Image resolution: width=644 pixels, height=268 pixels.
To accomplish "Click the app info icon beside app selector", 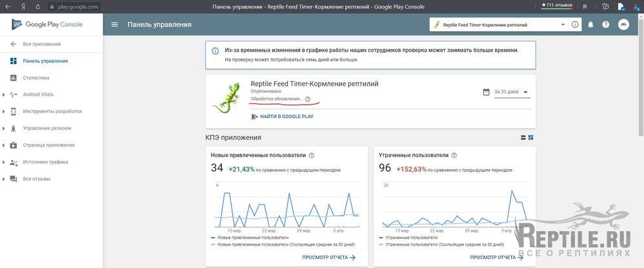I will [x=574, y=25].
